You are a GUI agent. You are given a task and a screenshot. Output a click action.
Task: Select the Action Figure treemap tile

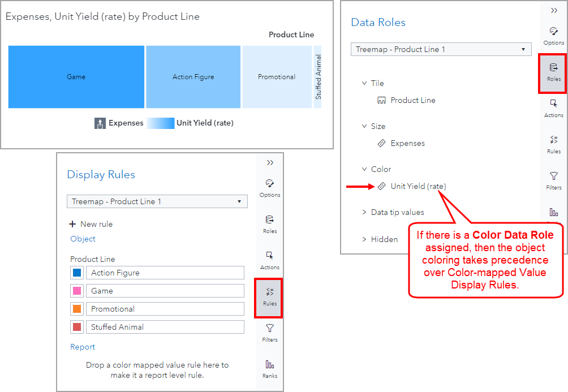click(x=193, y=77)
